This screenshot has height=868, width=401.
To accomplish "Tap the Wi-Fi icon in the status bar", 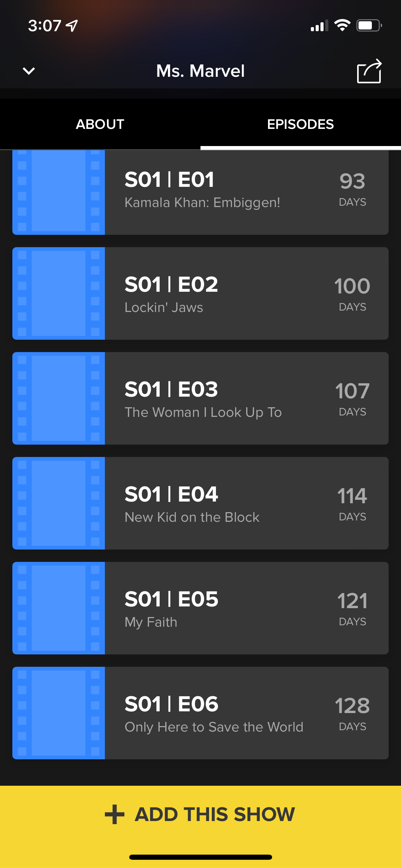I will tap(342, 25).
